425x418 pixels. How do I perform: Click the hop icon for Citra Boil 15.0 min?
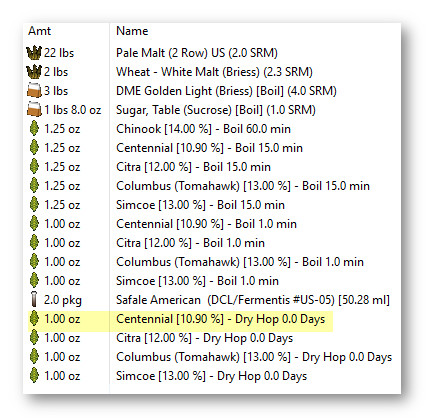(34, 167)
